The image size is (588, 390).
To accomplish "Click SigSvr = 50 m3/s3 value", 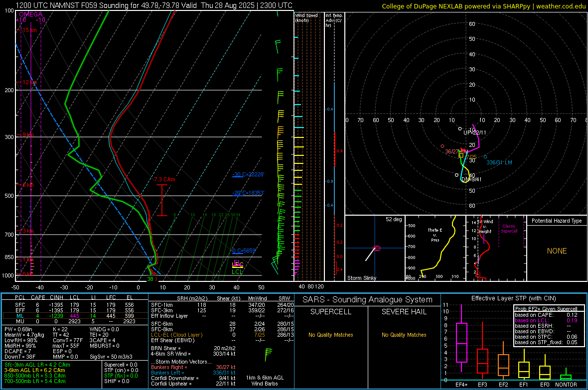I will (111, 357).
